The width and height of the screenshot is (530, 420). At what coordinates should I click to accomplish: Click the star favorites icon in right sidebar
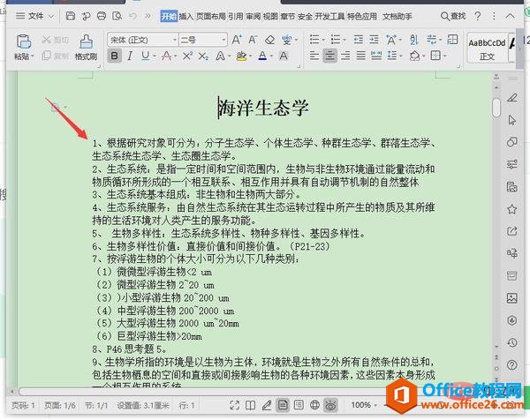512,209
